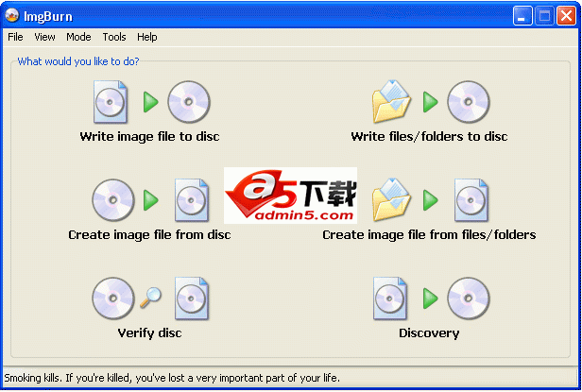
Task: Click the folder icon above 'Create image file from files/folders'
Action: tap(391, 199)
